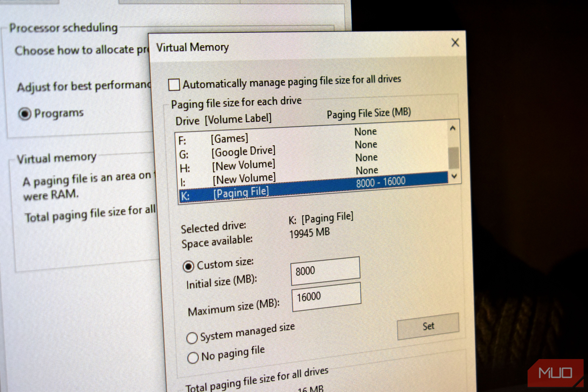The height and width of the screenshot is (392, 588).
Task: Click the 19945 MB space available value
Action: 309,233
